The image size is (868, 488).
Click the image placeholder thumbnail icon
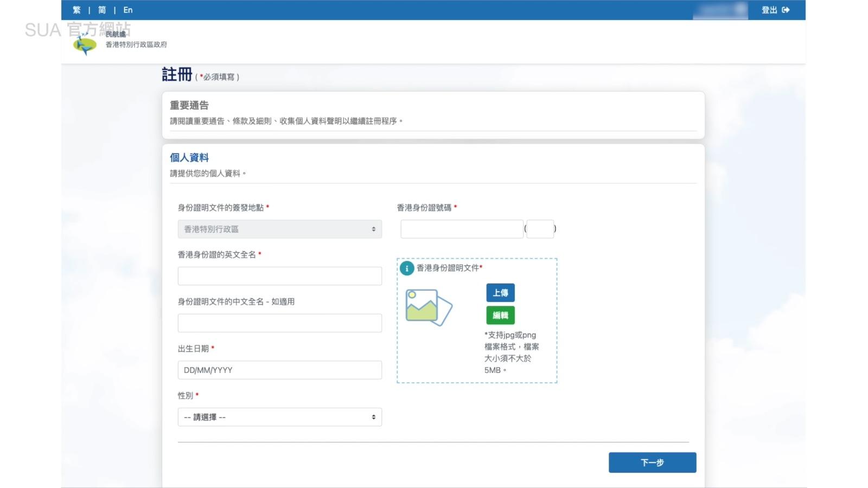point(429,307)
